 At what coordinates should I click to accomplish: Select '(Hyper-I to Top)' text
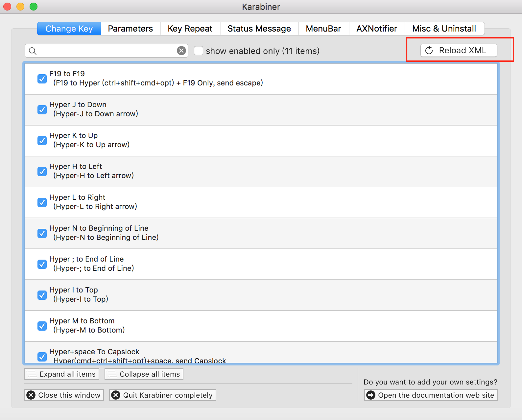pyautogui.click(x=81, y=299)
